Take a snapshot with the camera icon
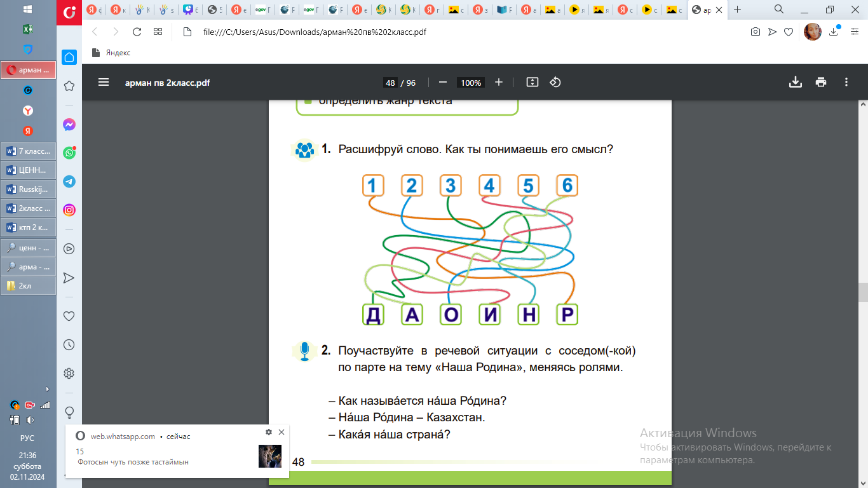868x488 pixels. tap(756, 32)
